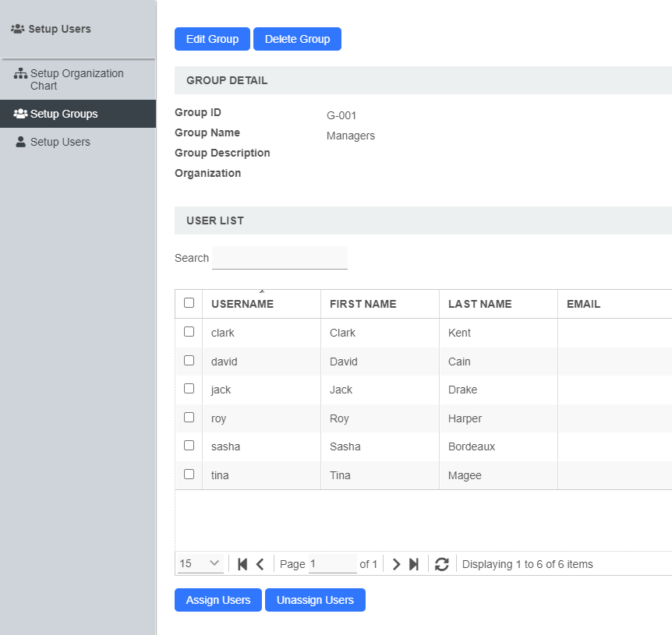This screenshot has height=635, width=672.
Task: Check the select-all checkbox in header
Action: point(189,303)
